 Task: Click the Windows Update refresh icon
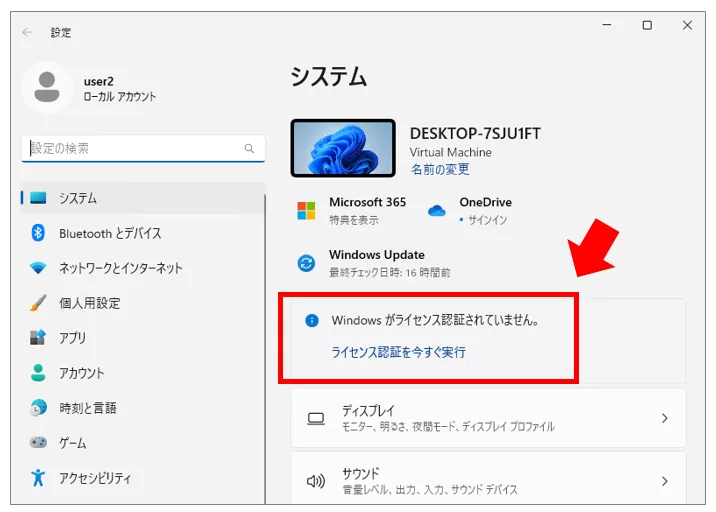pyautogui.click(x=306, y=263)
